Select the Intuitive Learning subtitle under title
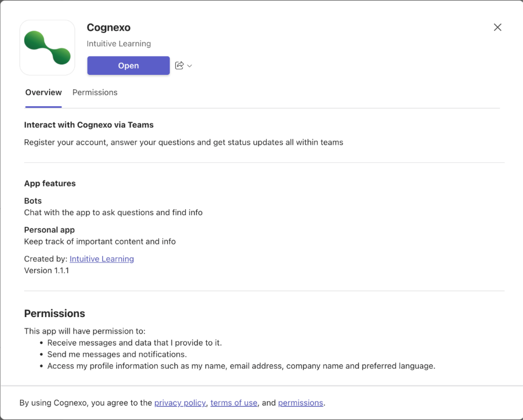 pyautogui.click(x=118, y=43)
